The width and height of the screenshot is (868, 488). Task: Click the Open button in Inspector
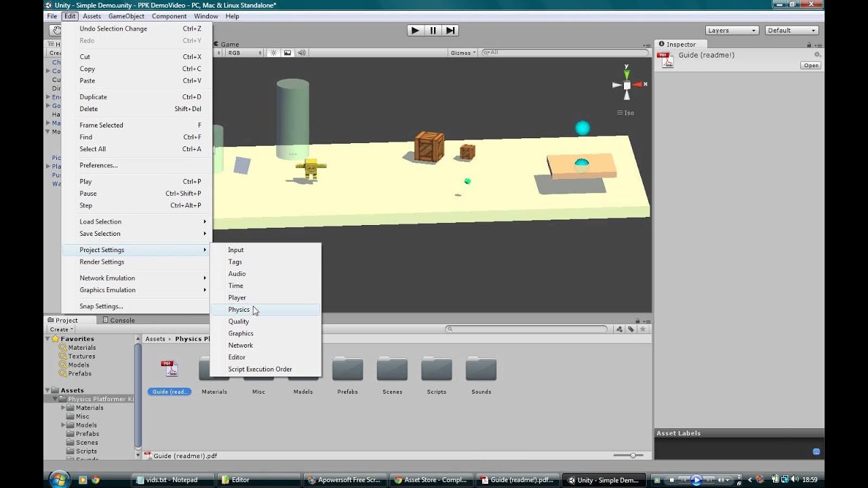pos(811,66)
